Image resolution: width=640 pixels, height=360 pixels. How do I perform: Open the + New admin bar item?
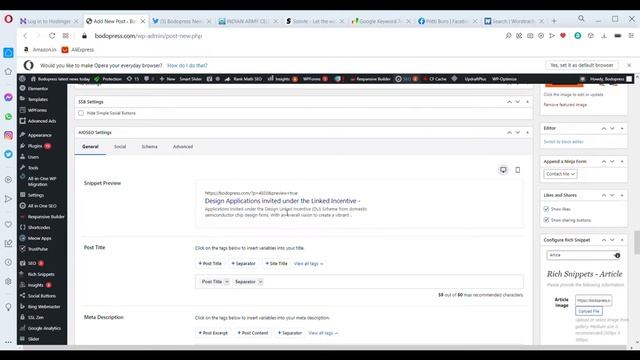[x=167, y=79]
